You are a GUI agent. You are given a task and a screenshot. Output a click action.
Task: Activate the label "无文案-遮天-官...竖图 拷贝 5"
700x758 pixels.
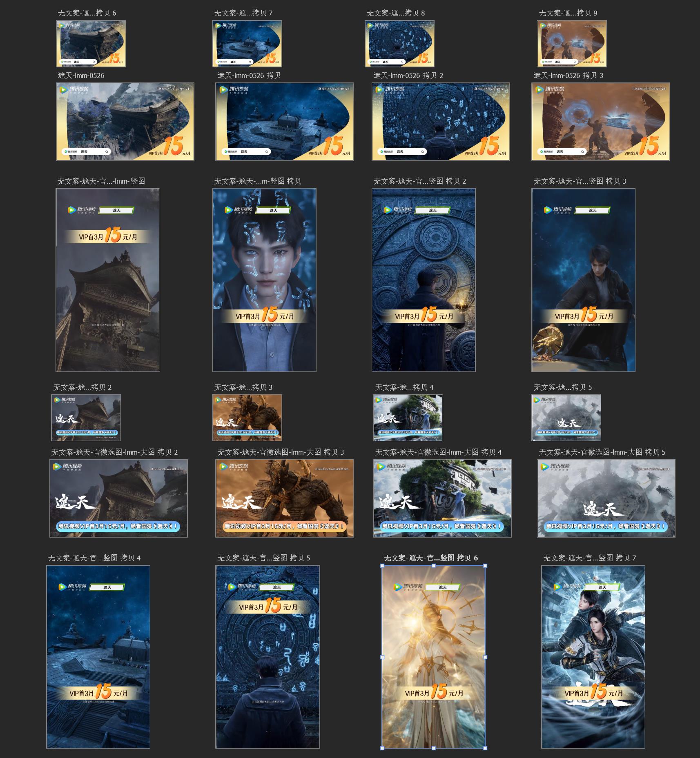tap(264, 558)
